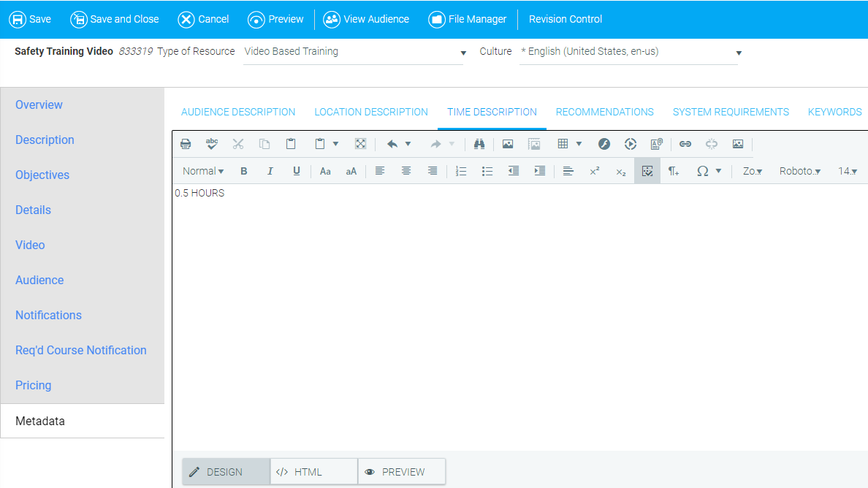The image size is (868, 488).
Task: Click the Print icon in editor toolbar
Action: click(186, 144)
